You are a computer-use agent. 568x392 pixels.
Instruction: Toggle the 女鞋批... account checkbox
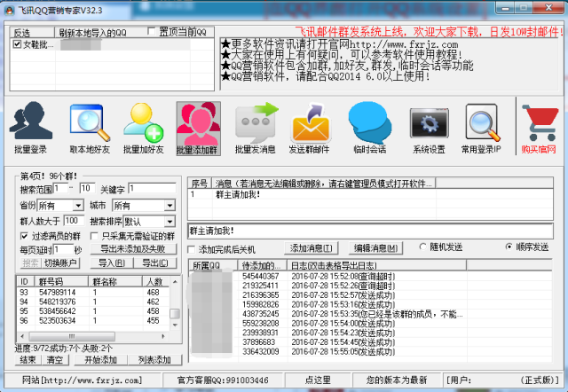(17, 44)
